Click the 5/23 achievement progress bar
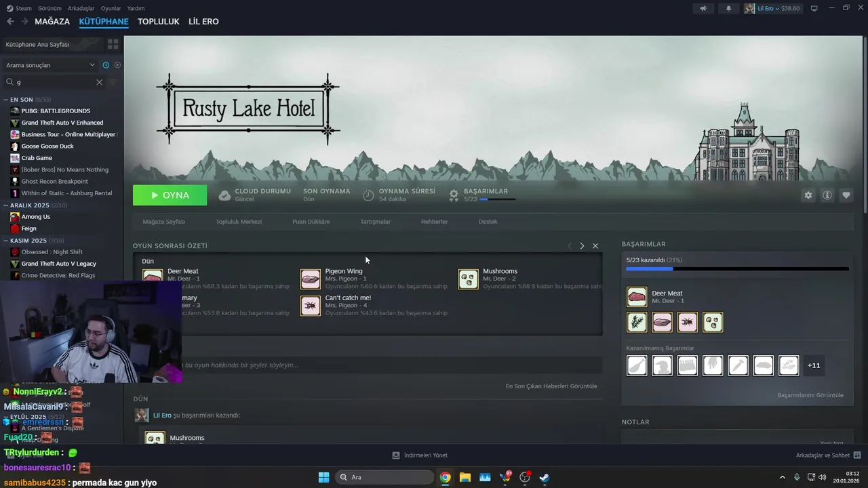The width and height of the screenshot is (868, 488). pyautogui.click(x=737, y=269)
